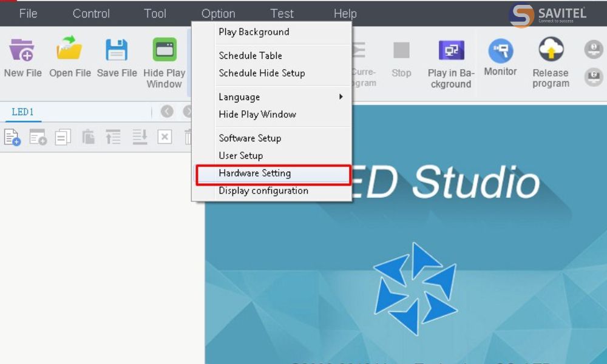The height and width of the screenshot is (364, 607).
Task: Select the LED1 tab
Action: point(22,112)
